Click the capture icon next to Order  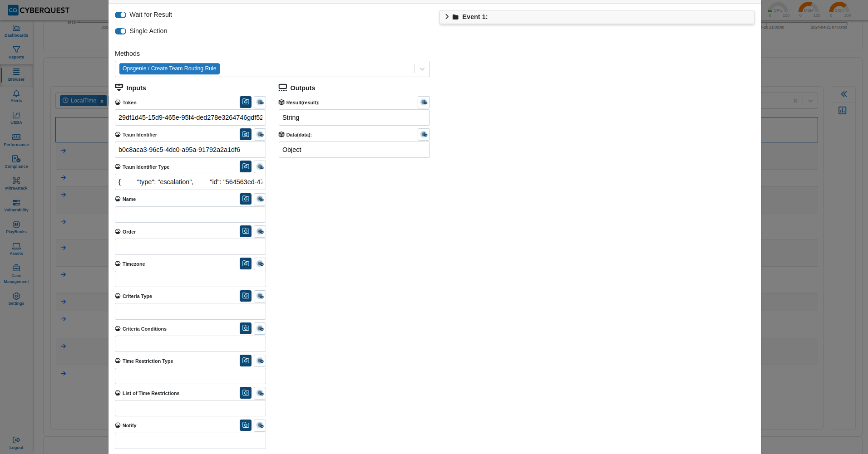(246, 231)
